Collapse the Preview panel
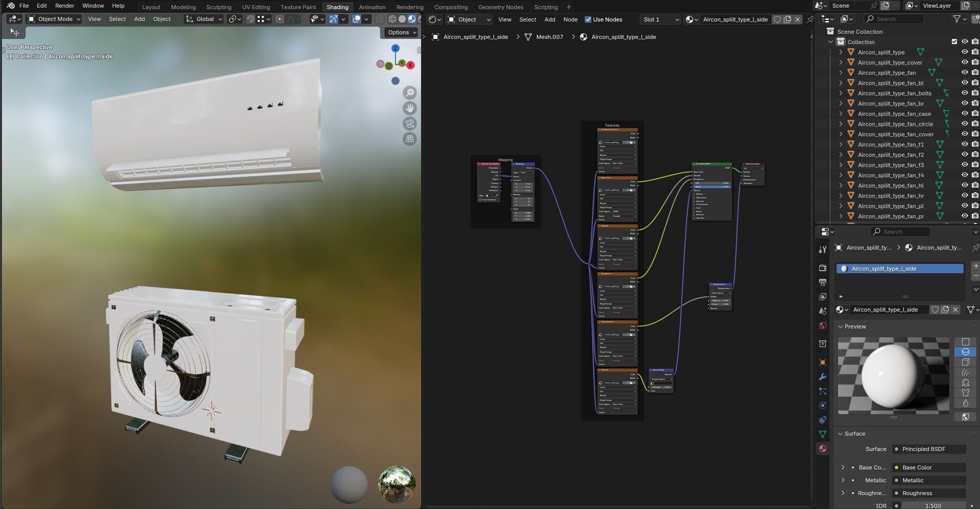The width and height of the screenshot is (980, 509). click(x=841, y=327)
